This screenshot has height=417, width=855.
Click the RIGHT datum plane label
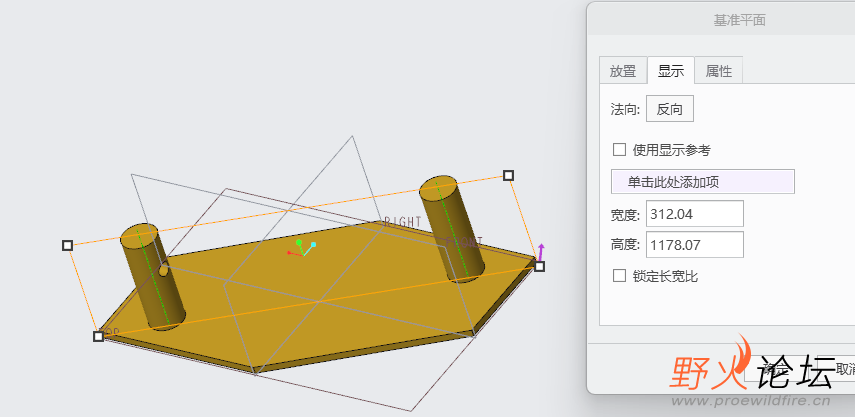pyautogui.click(x=403, y=222)
